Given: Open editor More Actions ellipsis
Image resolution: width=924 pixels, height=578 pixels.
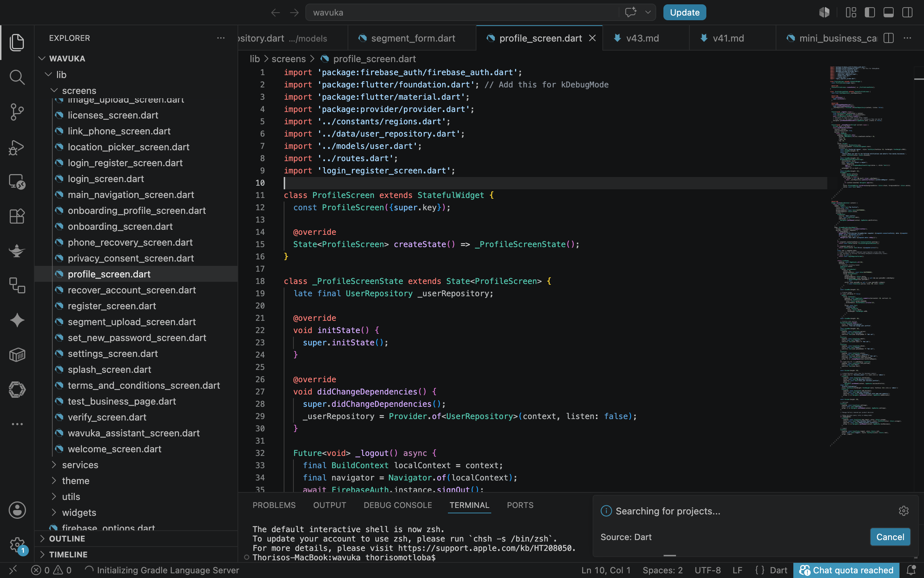Looking at the screenshot, I should point(908,38).
